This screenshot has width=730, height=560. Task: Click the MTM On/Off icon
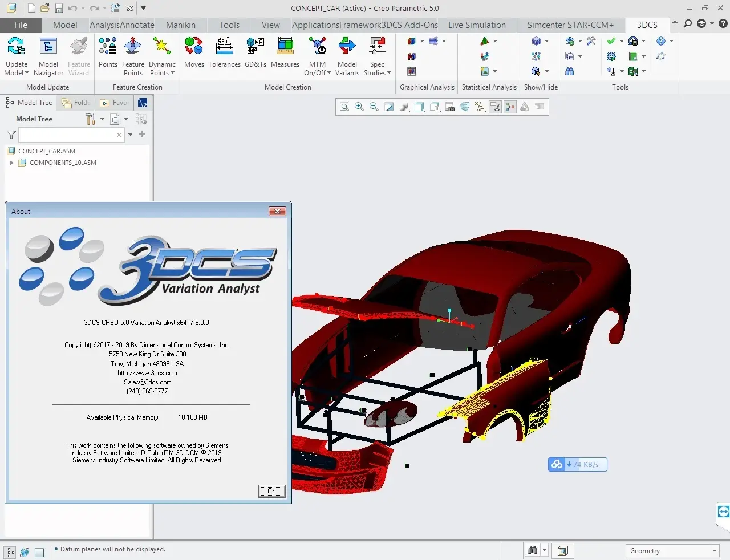317,47
